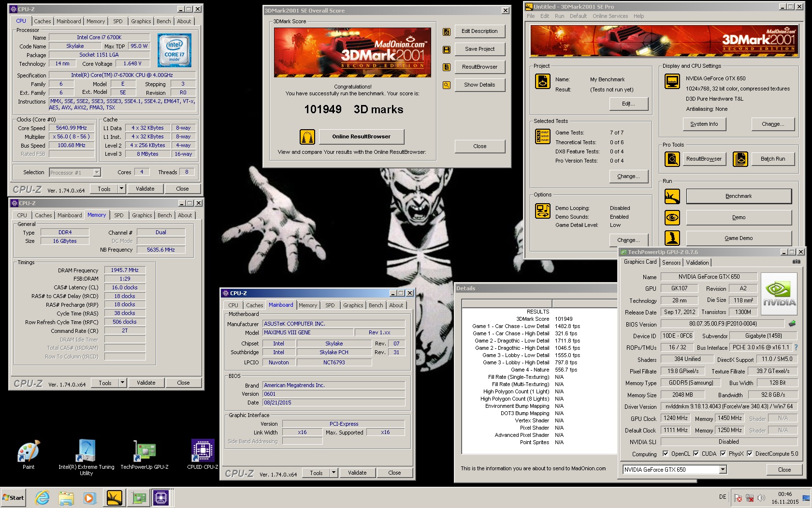The height and width of the screenshot is (508, 812).
Task: Open the Paint desktop shortcut
Action: tap(29, 455)
